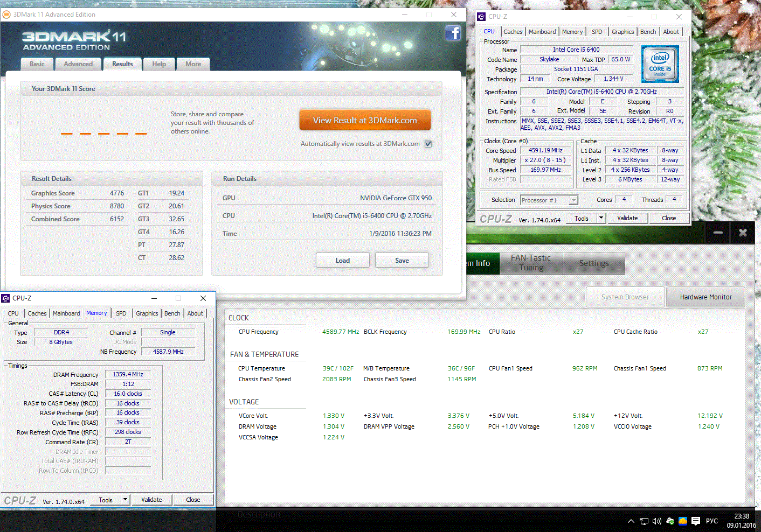Open the About tab in the memory CPU-Z window
761x532 pixels.
click(x=195, y=313)
